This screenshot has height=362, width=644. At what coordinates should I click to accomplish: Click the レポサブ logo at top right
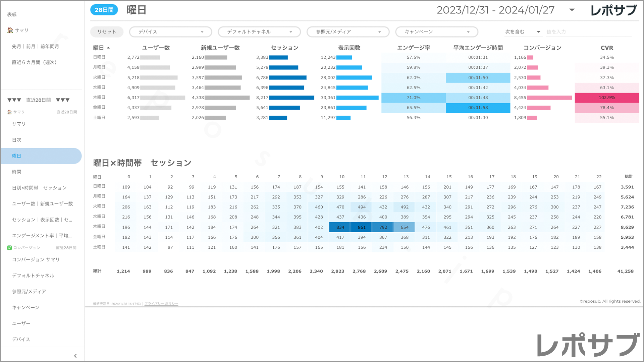click(613, 10)
